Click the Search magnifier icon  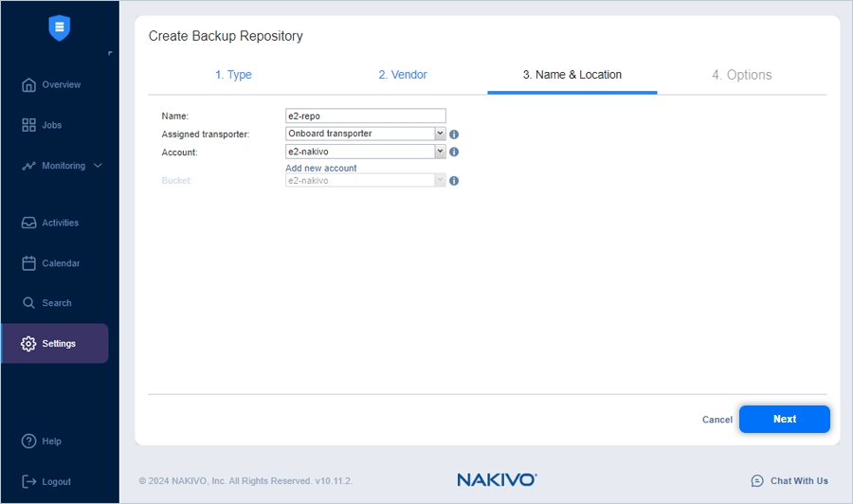pyautogui.click(x=28, y=303)
